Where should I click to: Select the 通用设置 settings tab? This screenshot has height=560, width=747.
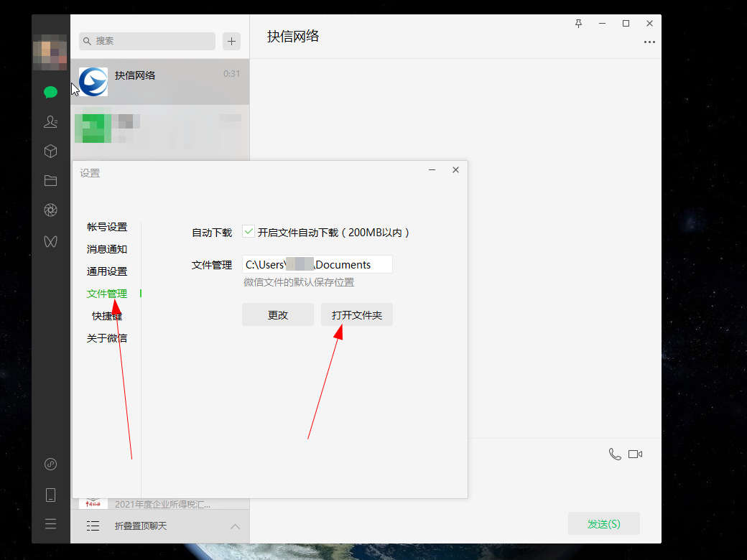tap(107, 271)
